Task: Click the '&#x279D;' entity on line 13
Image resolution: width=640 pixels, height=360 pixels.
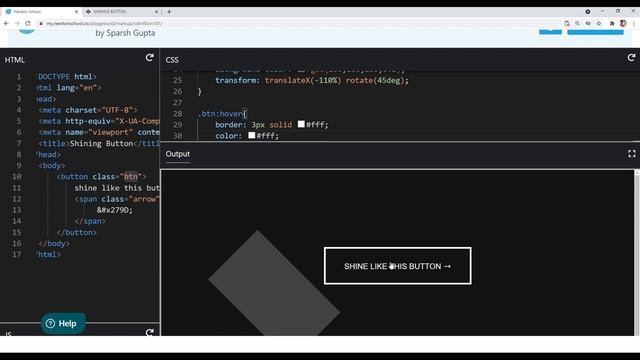Action: [115, 210]
